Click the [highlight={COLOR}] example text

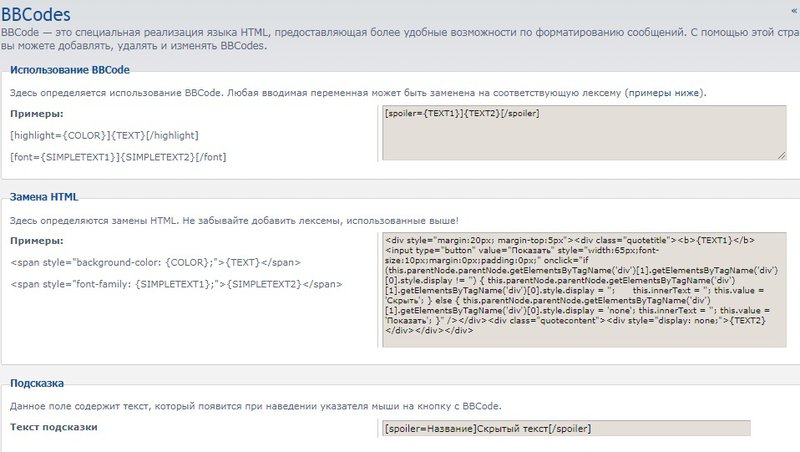pyautogui.click(x=104, y=135)
